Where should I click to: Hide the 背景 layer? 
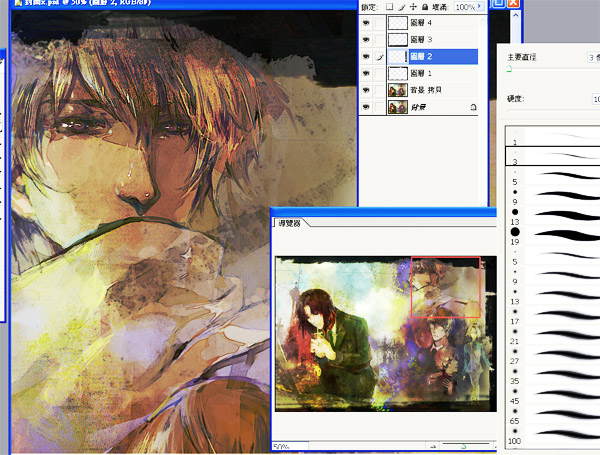366,107
